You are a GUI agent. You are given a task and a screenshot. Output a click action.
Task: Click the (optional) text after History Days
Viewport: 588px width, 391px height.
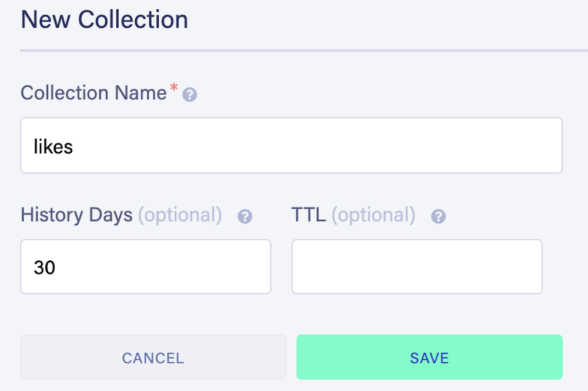[x=180, y=215]
